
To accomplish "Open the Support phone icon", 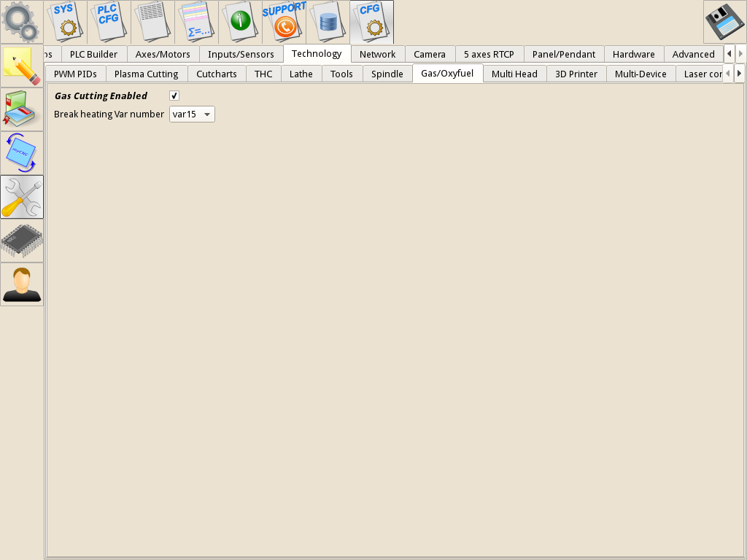I will (x=284, y=22).
